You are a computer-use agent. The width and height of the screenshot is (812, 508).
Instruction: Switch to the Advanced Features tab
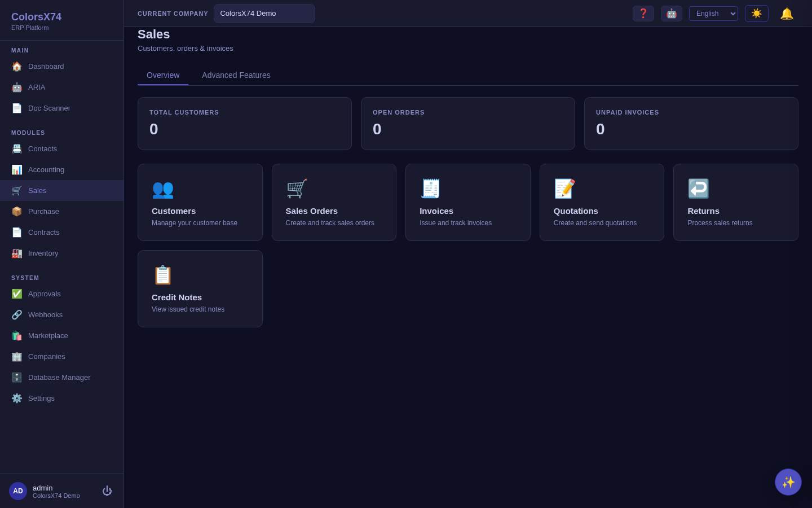click(x=236, y=75)
